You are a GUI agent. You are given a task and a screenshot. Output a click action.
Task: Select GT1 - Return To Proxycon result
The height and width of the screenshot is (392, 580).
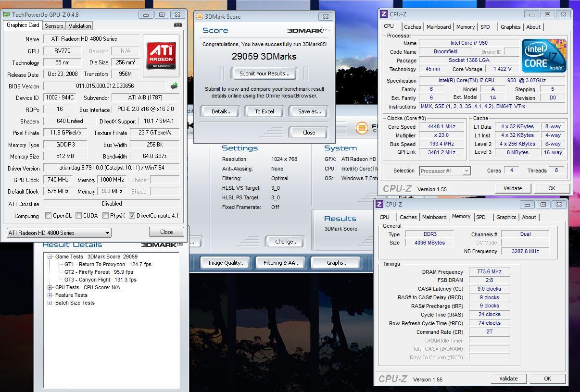click(108, 264)
